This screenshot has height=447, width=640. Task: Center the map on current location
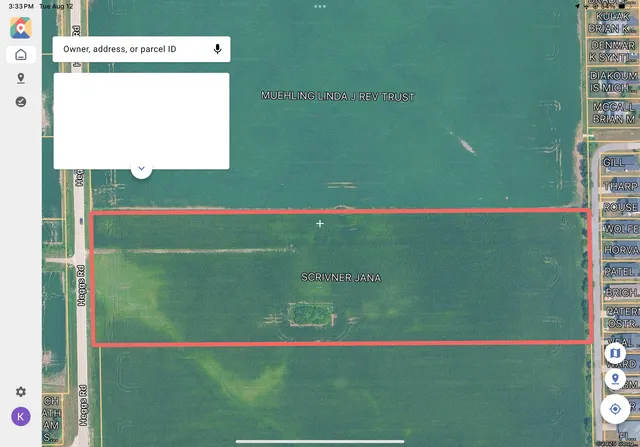pyautogui.click(x=614, y=409)
